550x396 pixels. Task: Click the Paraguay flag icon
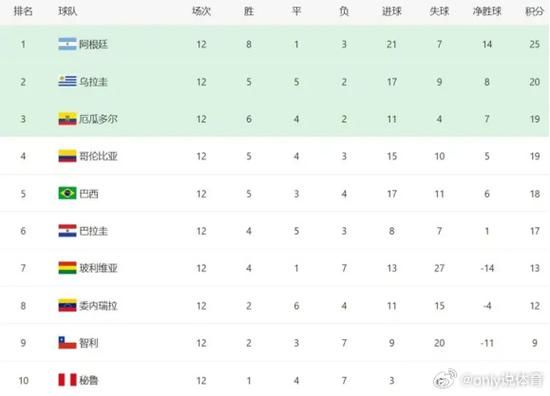pyautogui.click(x=67, y=231)
